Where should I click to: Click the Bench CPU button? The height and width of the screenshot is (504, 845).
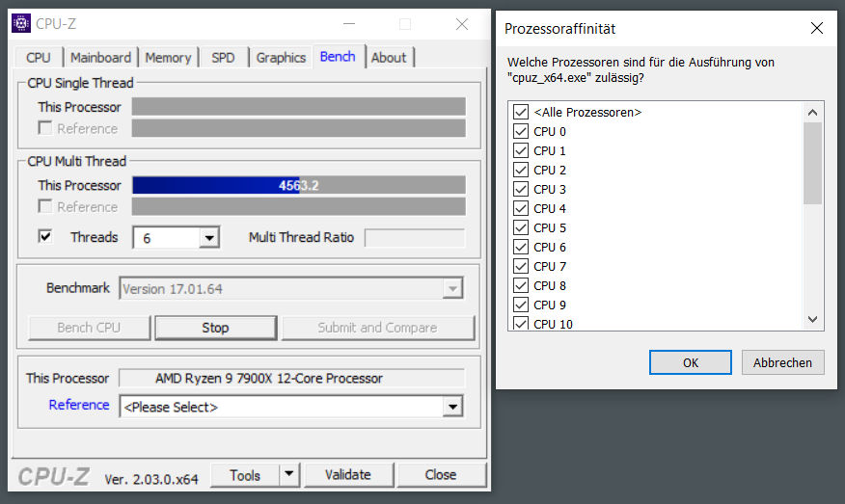click(x=89, y=328)
